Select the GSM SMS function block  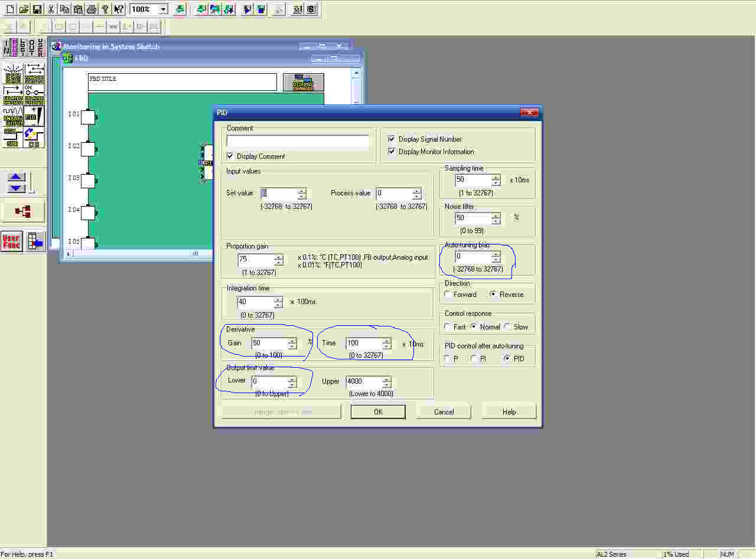coord(13,74)
